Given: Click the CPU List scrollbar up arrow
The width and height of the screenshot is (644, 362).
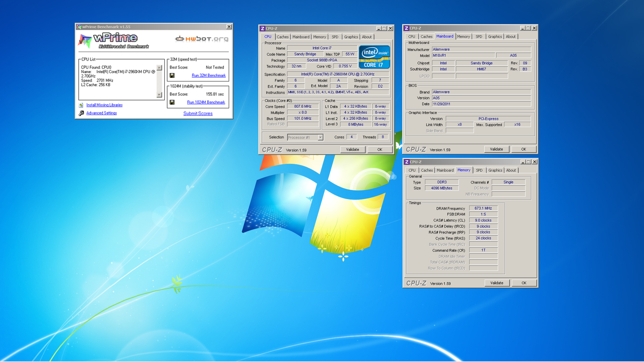Looking at the screenshot, I should pyautogui.click(x=159, y=68).
